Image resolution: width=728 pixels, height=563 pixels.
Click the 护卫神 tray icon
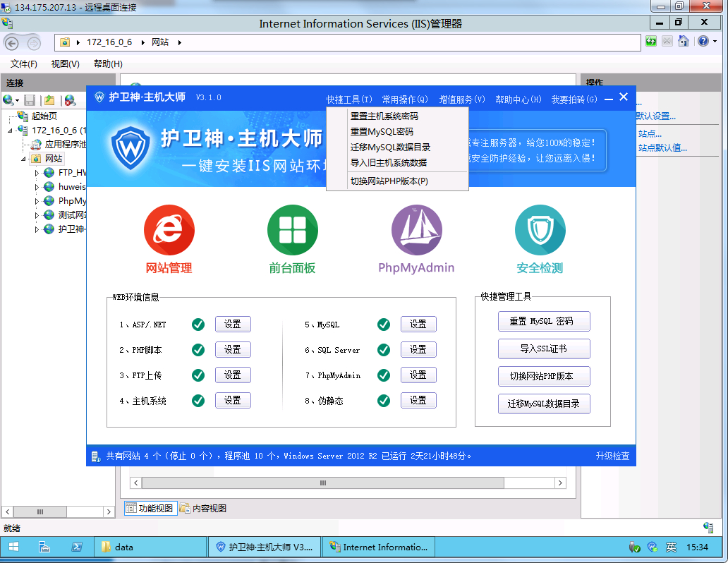tap(653, 547)
